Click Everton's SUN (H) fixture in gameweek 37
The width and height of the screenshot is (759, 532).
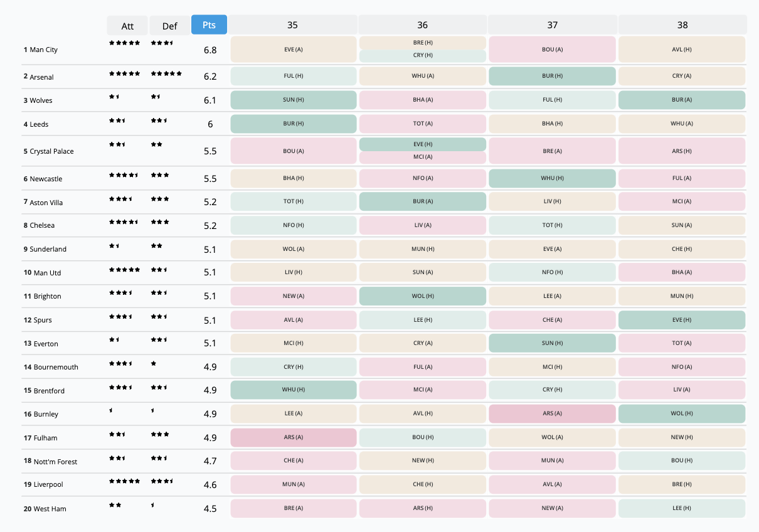[x=552, y=343]
